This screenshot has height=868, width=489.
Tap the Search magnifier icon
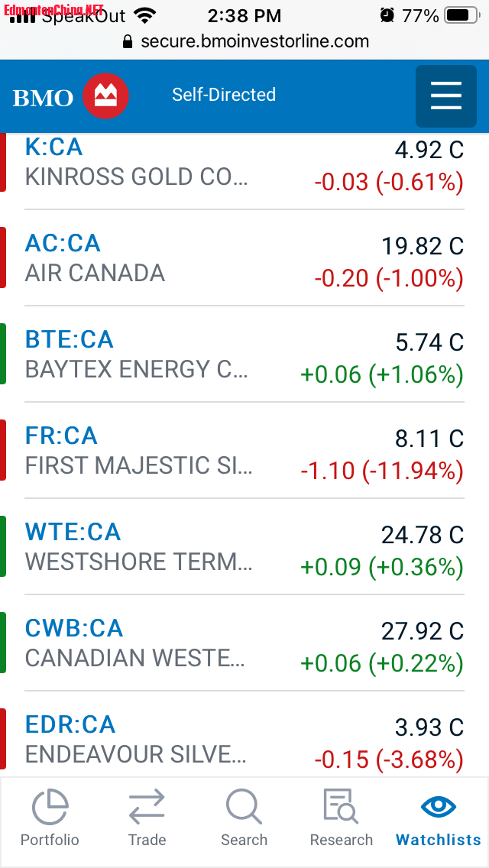[244, 807]
